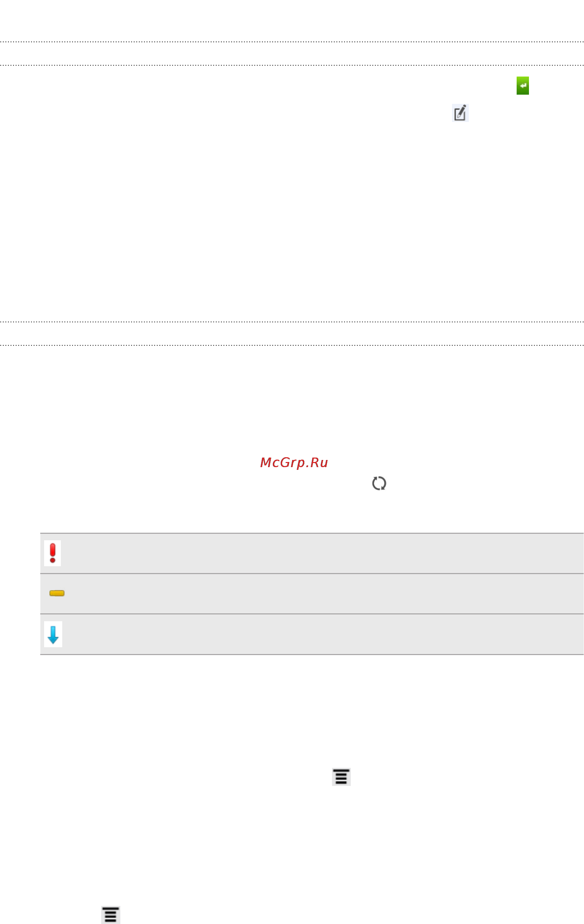Open the McGrp.Ru watermark link
The image size is (584, 924).
(x=294, y=462)
